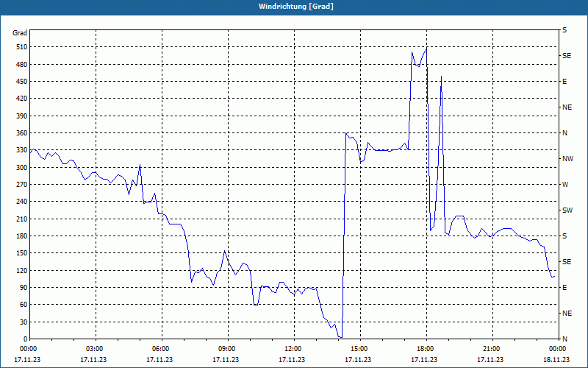This screenshot has height=368, width=588.
Task: Select the '240' y-axis value
Action: tap(22, 202)
